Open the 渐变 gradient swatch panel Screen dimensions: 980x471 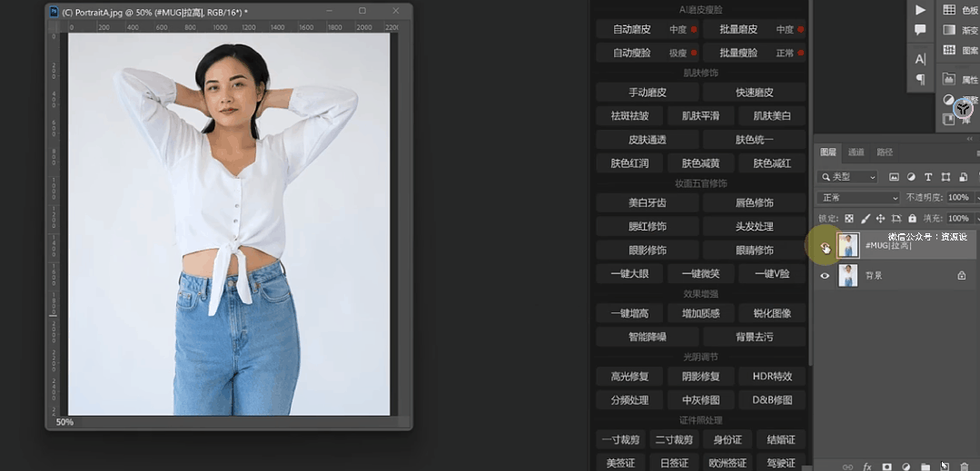click(961, 30)
